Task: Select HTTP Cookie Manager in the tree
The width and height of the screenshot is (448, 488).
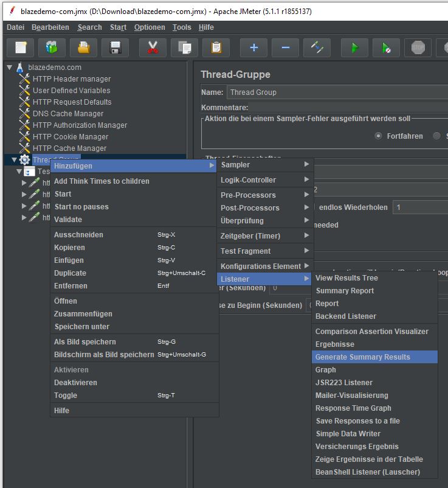Action: pyautogui.click(x=70, y=137)
